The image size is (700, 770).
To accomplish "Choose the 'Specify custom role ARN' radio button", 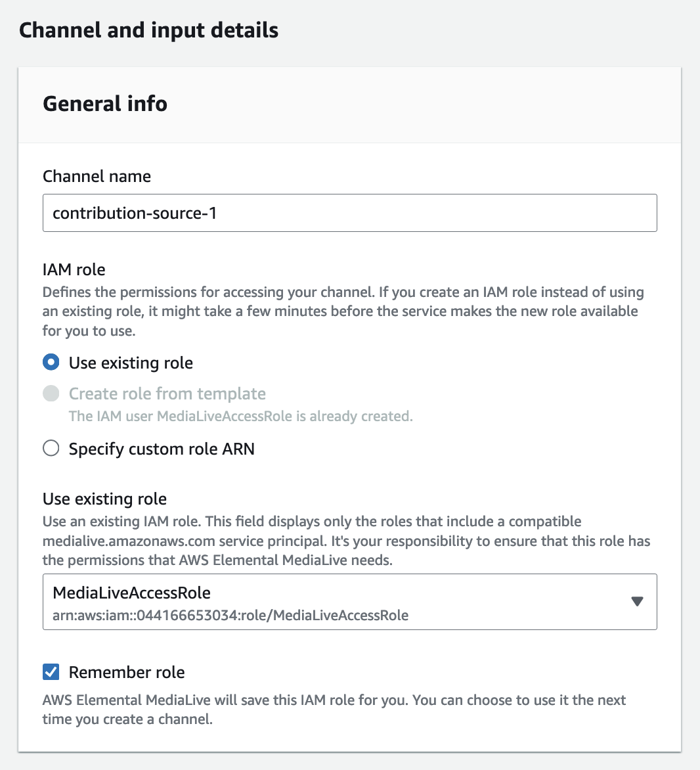I will pos(51,449).
